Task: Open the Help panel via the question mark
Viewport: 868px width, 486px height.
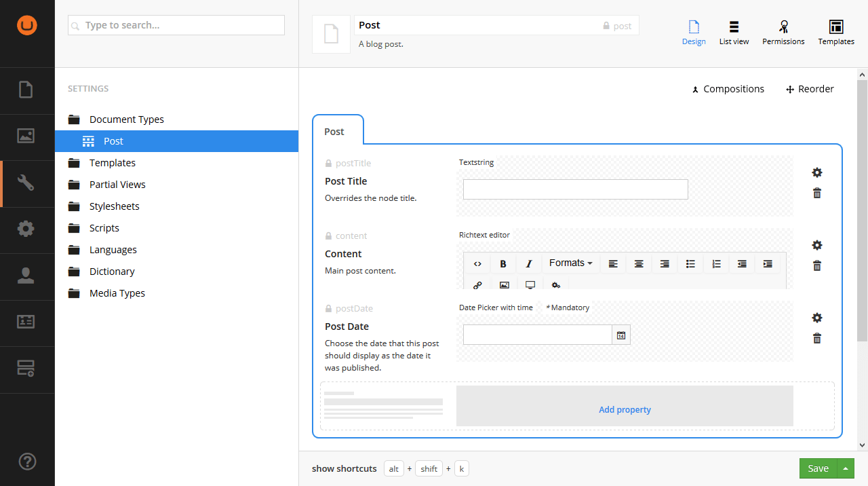Action: pyautogui.click(x=27, y=462)
